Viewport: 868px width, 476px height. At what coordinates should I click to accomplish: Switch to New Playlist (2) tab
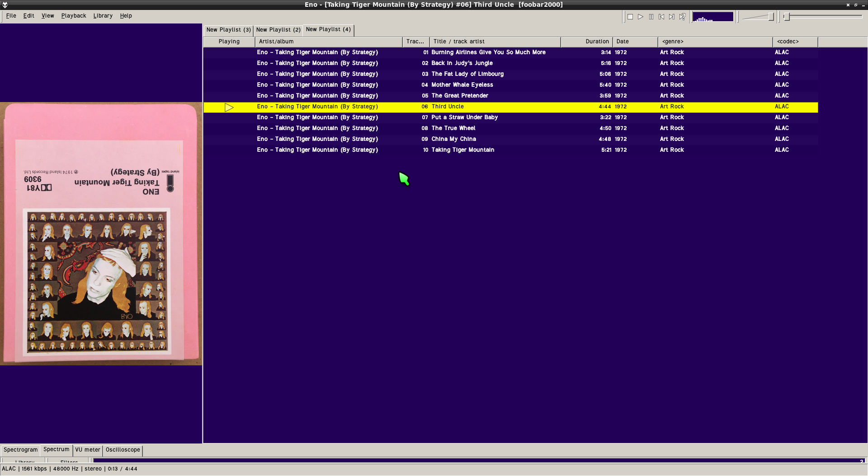tap(278, 30)
